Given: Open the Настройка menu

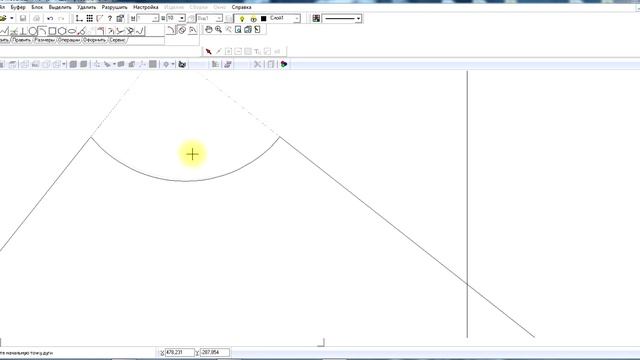Looking at the screenshot, I should pos(146,7).
